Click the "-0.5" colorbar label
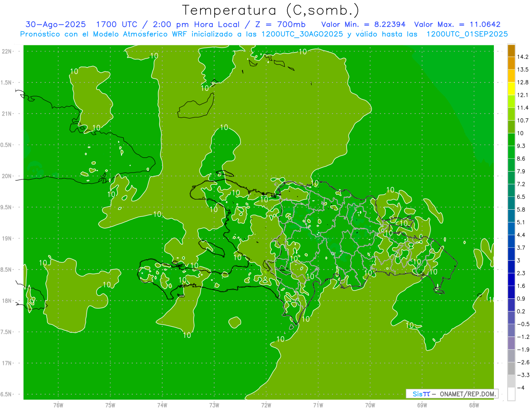The image size is (532, 411). coord(523,324)
